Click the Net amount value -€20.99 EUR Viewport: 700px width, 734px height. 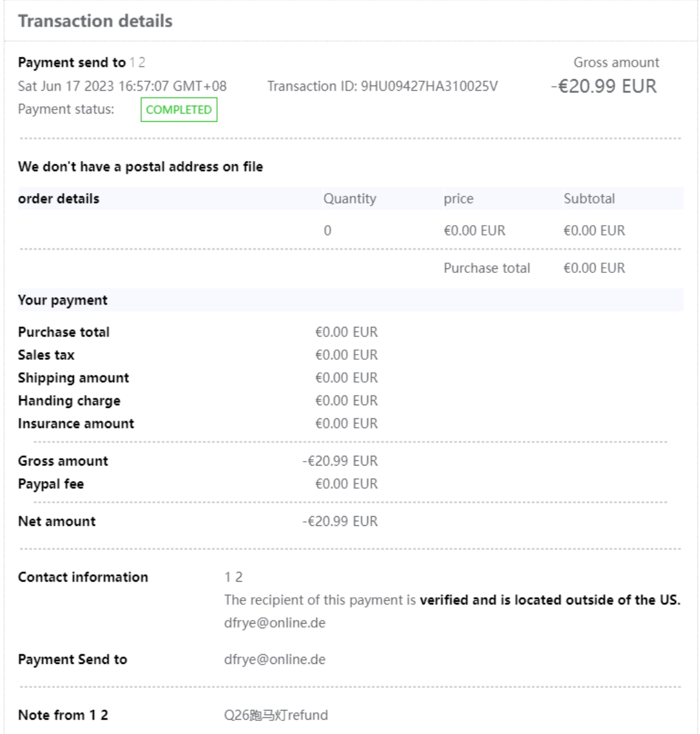[x=340, y=521]
